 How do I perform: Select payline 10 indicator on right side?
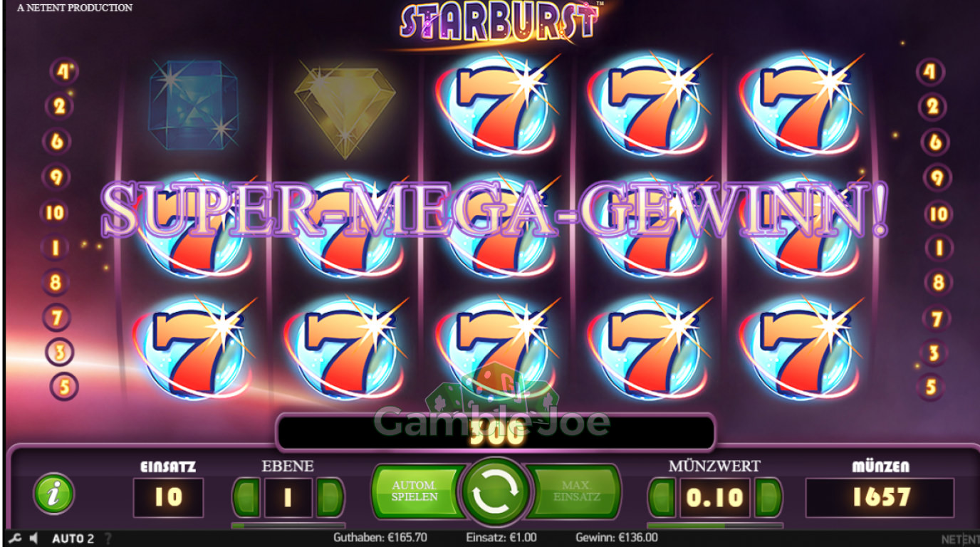[x=939, y=214]
